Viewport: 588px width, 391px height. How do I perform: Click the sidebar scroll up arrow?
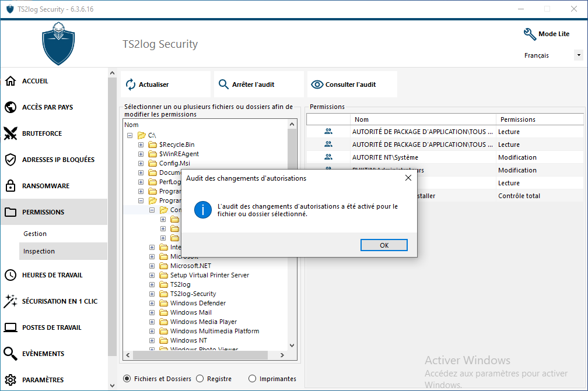click(x=112, y=73)
